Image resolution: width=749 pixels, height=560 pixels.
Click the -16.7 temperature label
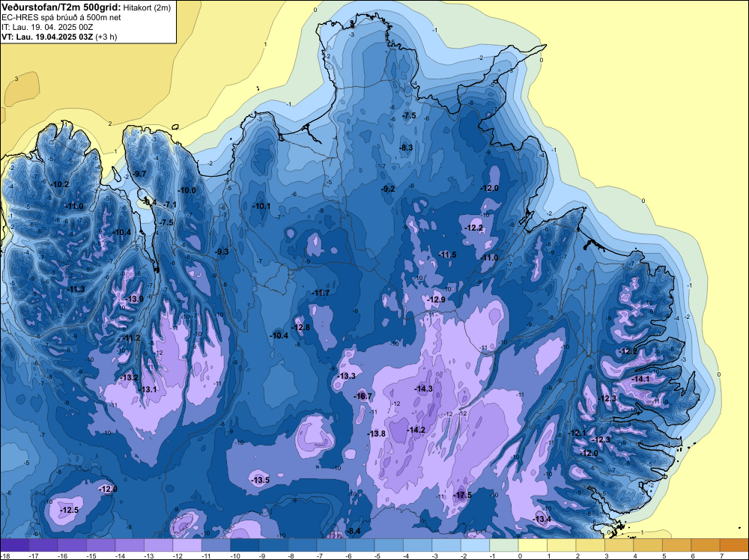tap(363, 396)
